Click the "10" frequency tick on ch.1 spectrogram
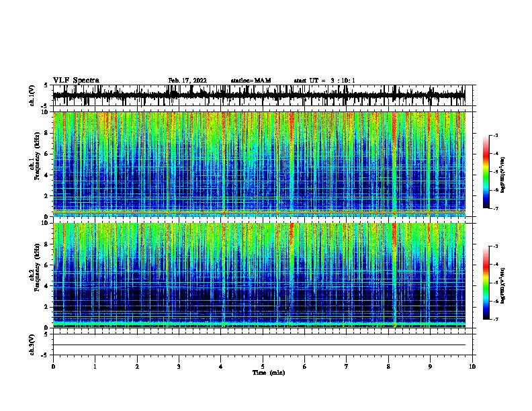Screen dimensions: 532x411 click(x=46, y=112)
